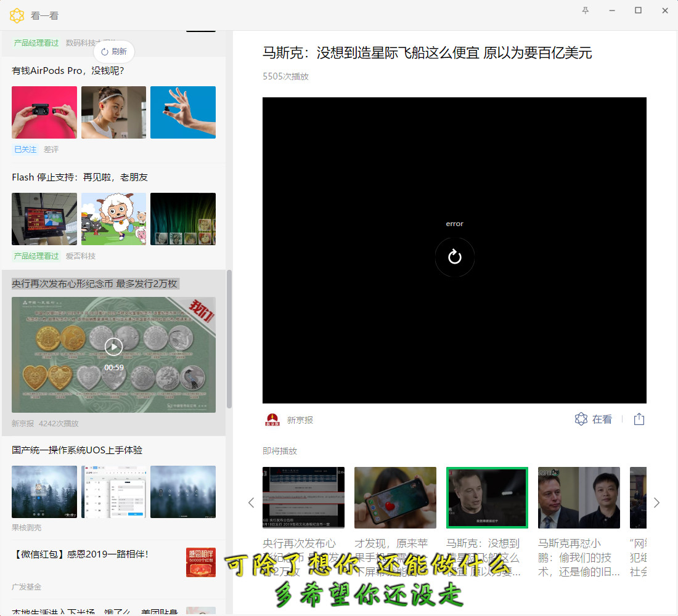Maximize the 看一看 window
This screenshot has height=616, width=678.
pos(638,10)
